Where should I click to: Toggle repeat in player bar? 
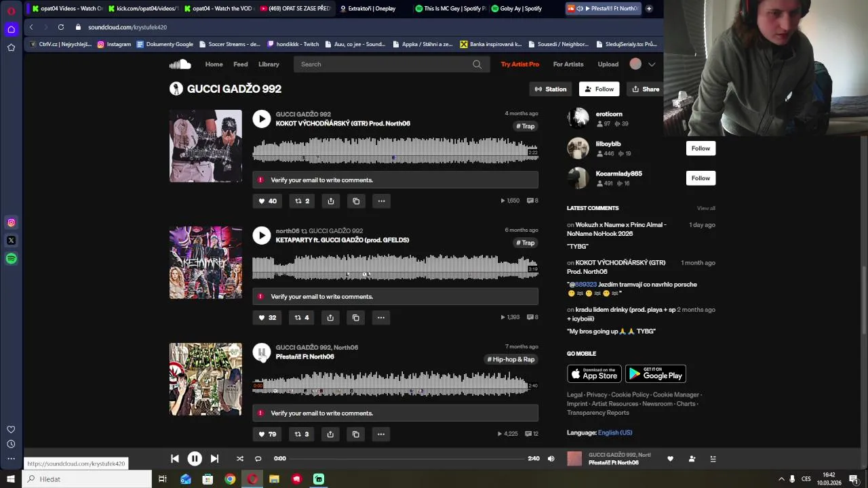[x=258, y=459]
